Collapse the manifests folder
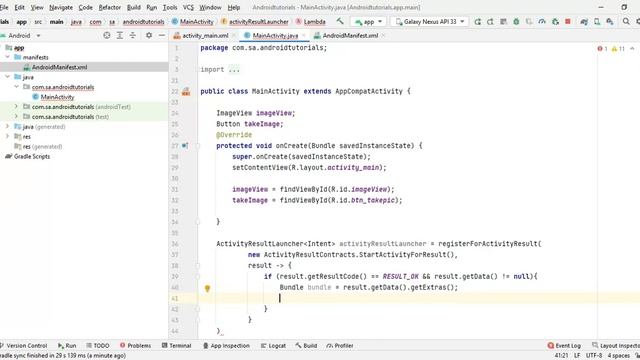The height and width of the screenshot is (360, 640). coord(7,57)
